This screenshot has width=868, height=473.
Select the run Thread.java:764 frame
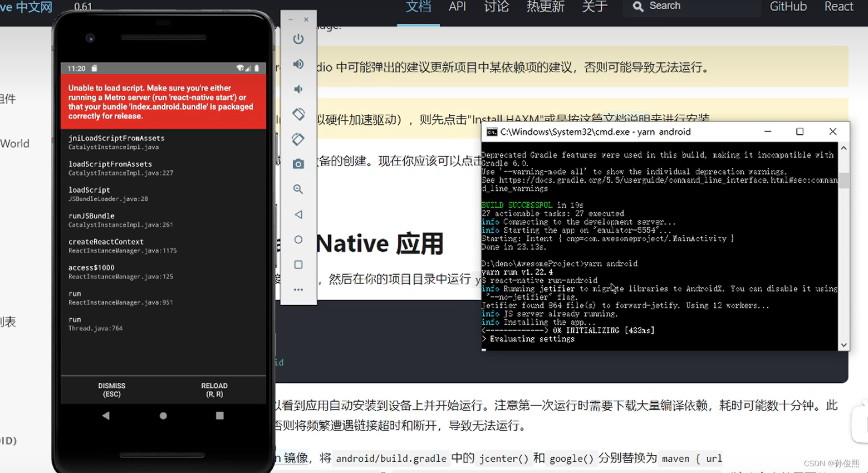(x=163, y=324)
